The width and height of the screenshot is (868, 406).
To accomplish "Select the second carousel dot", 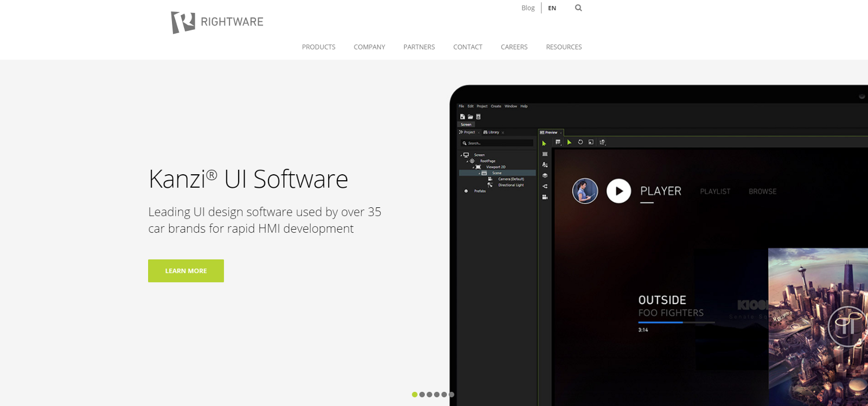I will pos(422,395).
